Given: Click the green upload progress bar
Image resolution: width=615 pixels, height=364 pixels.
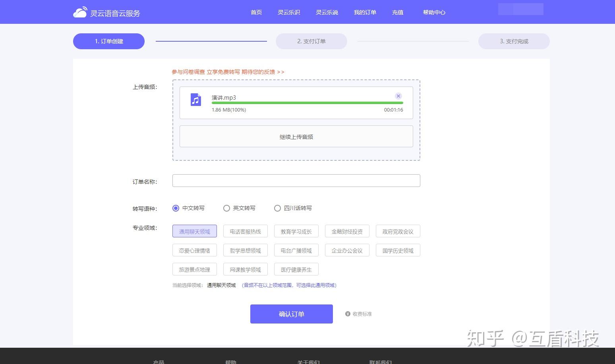Looking at the screenshot, I should [307, 103].
